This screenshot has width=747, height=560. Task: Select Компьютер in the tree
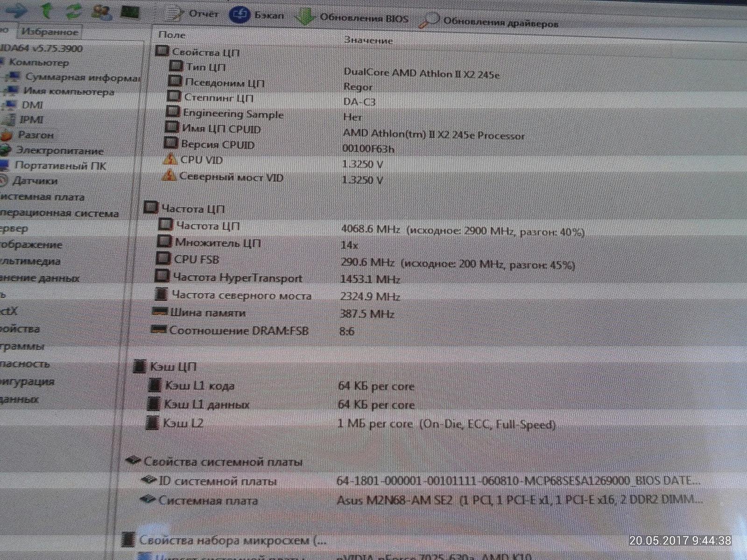(39, 62)
